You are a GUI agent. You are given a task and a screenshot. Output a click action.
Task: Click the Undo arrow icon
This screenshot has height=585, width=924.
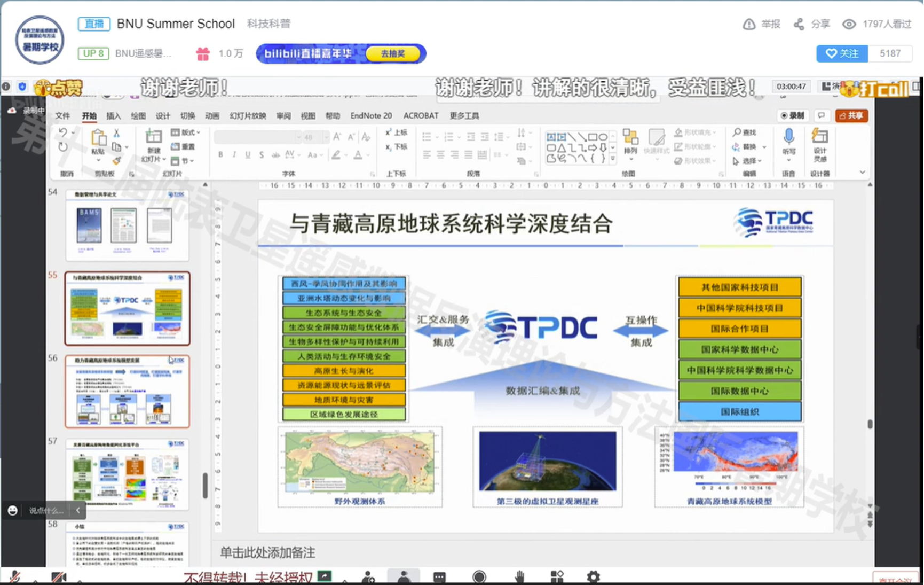(x=63, y=132)
